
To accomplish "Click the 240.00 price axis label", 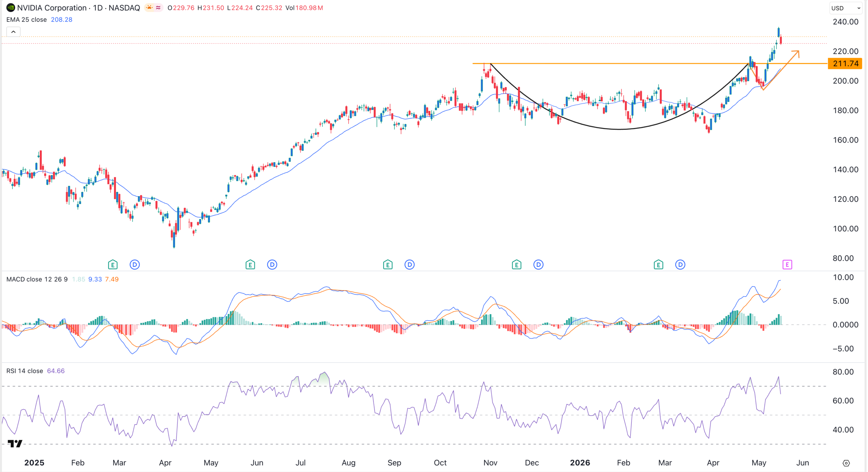I will (x=846, y=22).
